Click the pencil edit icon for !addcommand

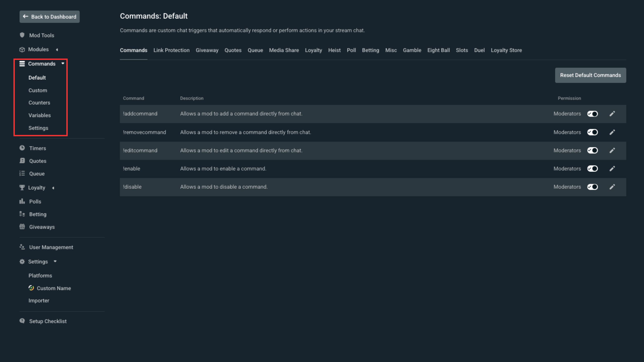click(612, 114)
